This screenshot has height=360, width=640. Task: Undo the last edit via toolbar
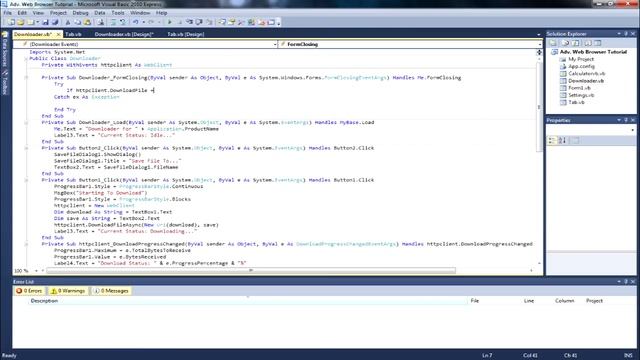coord(136,22)
